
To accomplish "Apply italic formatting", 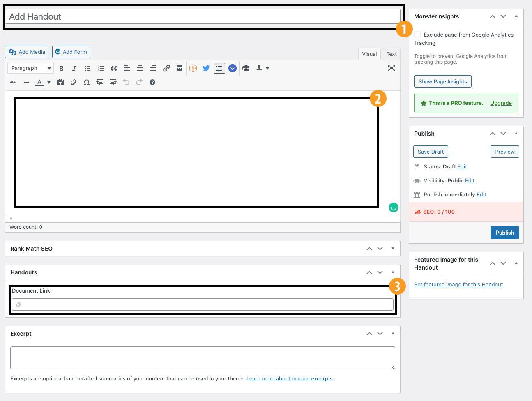I will (74, 68).
